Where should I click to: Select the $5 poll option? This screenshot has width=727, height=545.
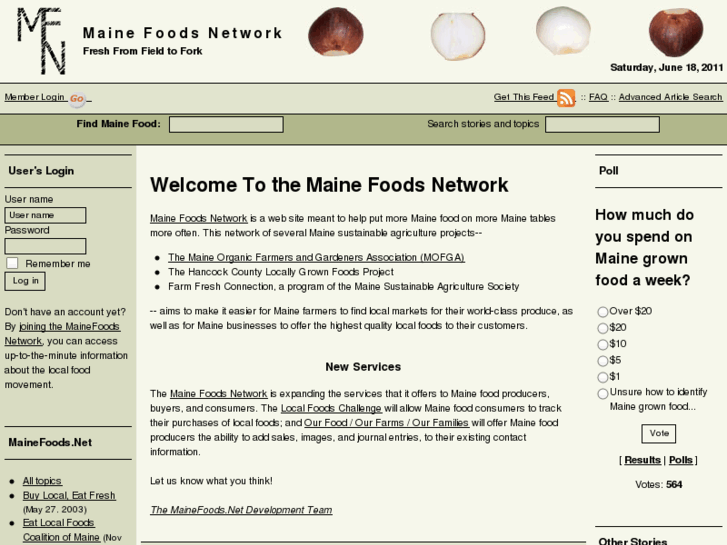coord(603,361)
